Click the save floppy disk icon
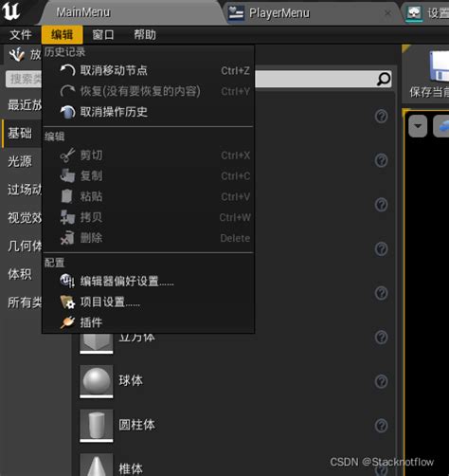The width and height of the screenshot is (449, 476). tap(440, 66)
